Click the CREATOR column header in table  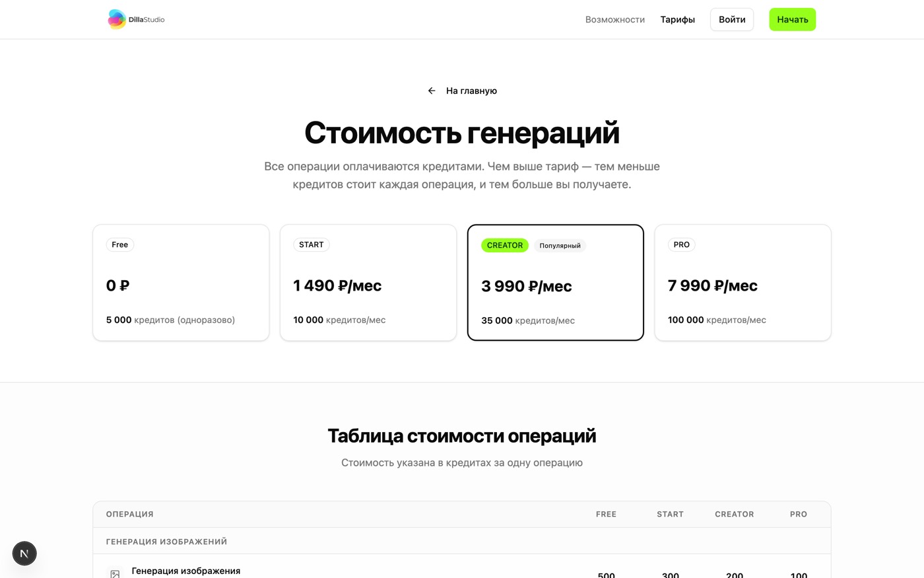[x=735, y=514]
